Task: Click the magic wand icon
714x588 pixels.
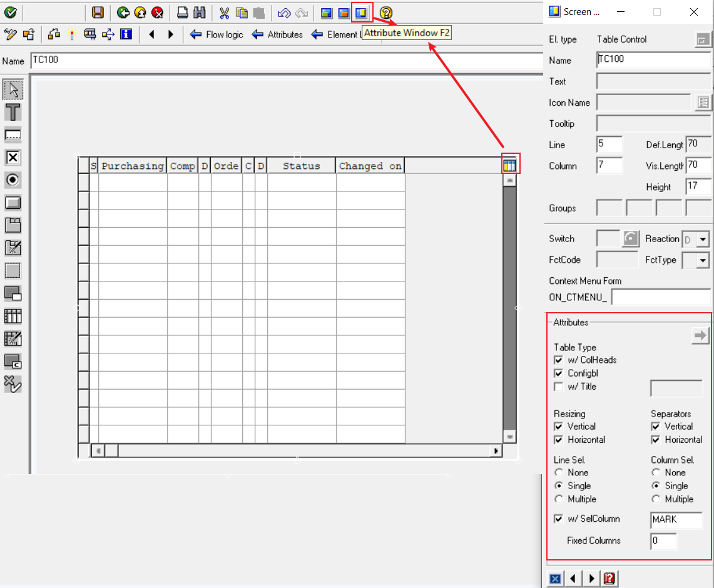Action: coord(72,34)
